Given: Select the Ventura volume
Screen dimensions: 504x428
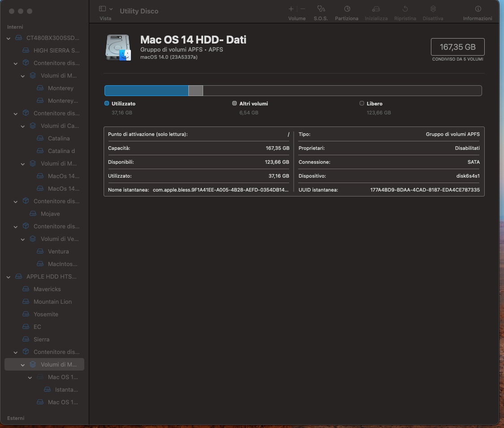Looking at the screenshot, I should coord(58,252).
